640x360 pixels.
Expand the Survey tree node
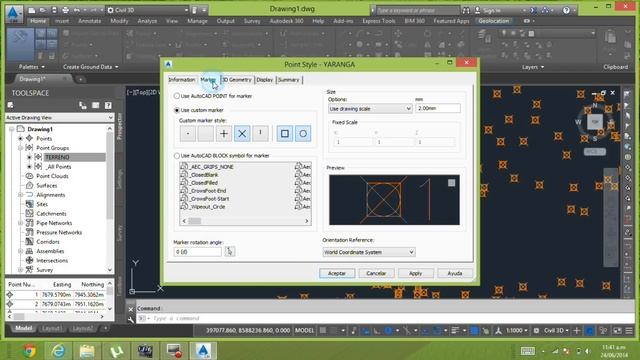20,270
